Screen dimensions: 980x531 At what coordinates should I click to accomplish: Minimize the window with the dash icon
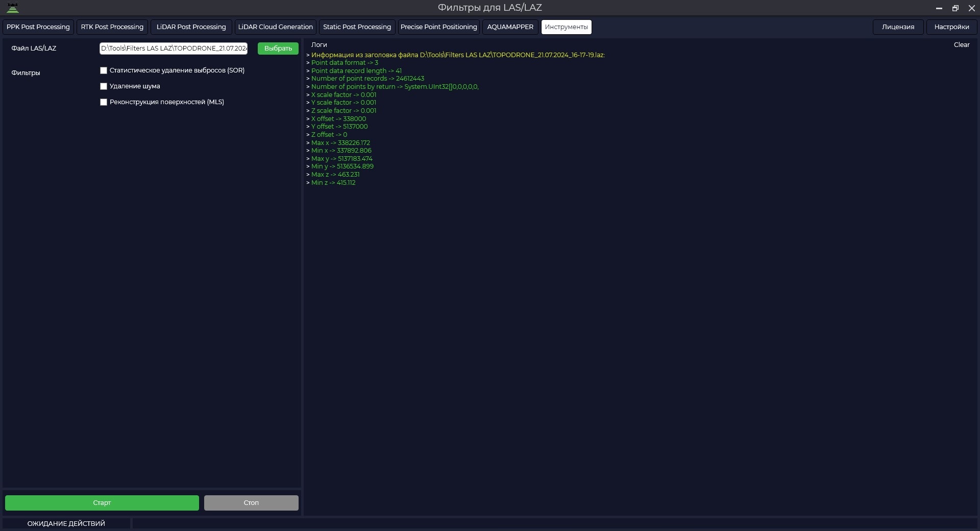click(939, 8)
